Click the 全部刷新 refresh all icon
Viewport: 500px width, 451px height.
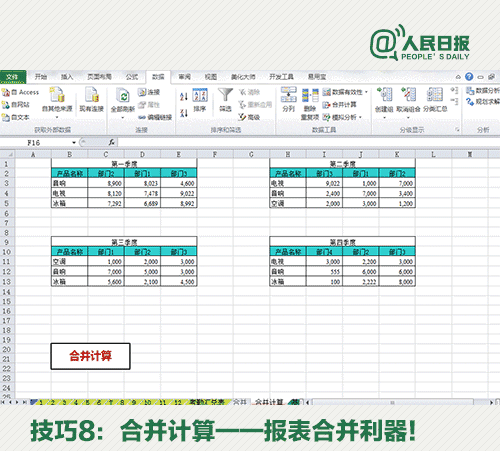coord(123,103)
